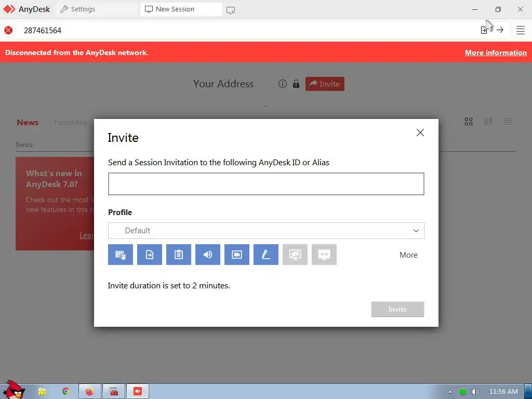Launch Chrome from taskbar
The width and height of the screenshot is (532, 399).
pyautogui.click(x=66, y=392)
